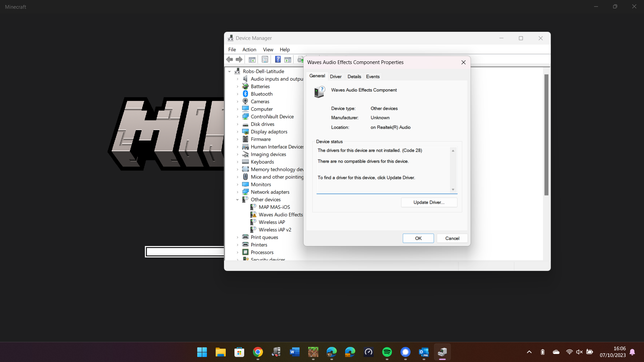Screen dimensions: 644x362
Task: Click the Update Driver button
Action: click(x=429, y=202)
